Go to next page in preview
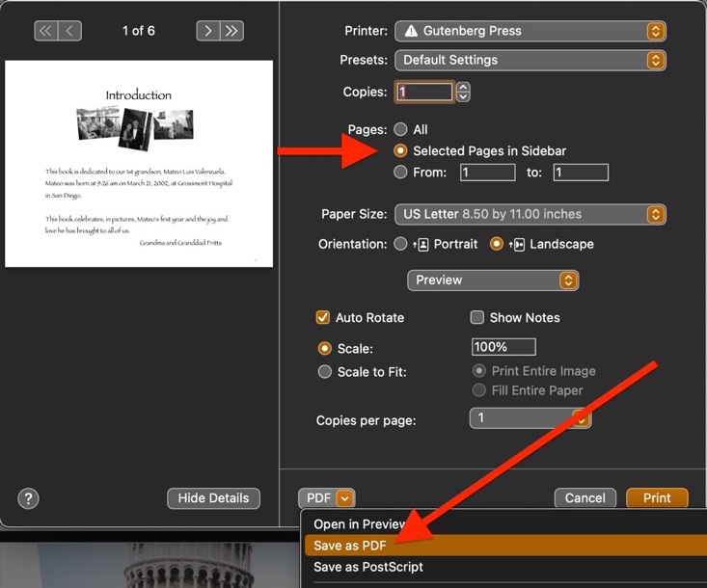Screen dimensions: 707x588 pos(208,31)
